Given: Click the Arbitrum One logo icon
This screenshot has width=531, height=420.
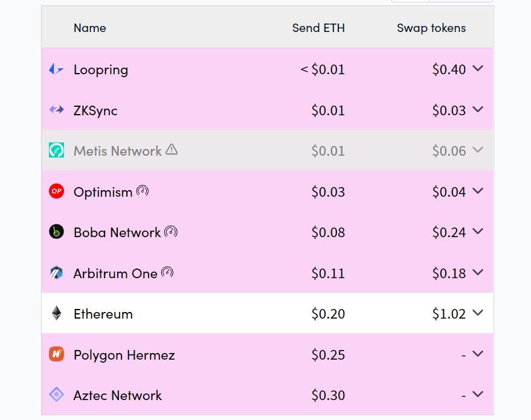Looking at the screenshot, I should pos(56,273).
